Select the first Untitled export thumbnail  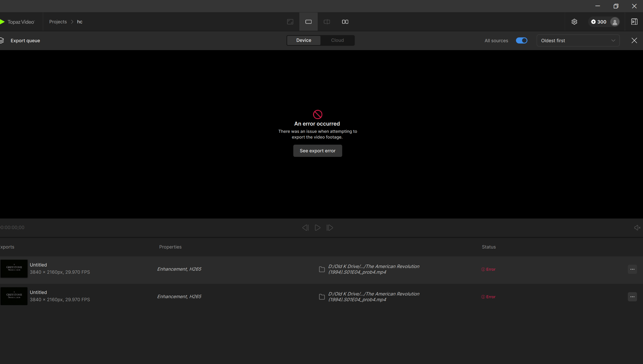[x=14, y=269]
